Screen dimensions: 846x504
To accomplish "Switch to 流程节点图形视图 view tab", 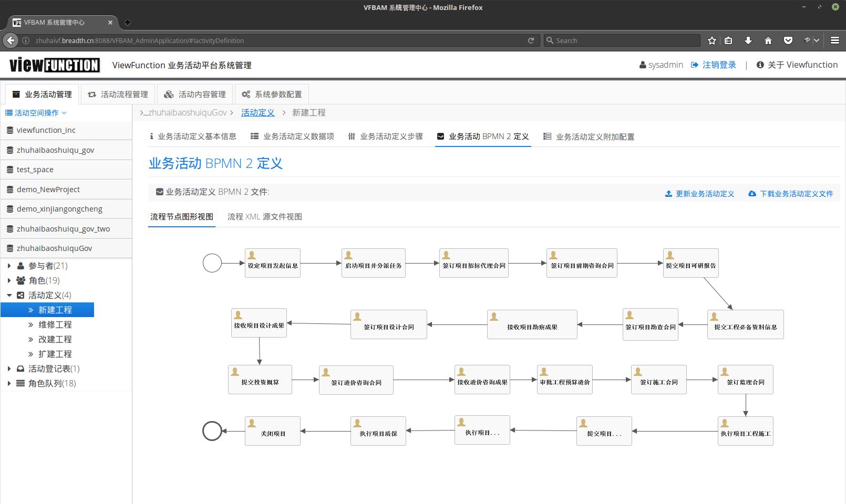I will 182,217.
